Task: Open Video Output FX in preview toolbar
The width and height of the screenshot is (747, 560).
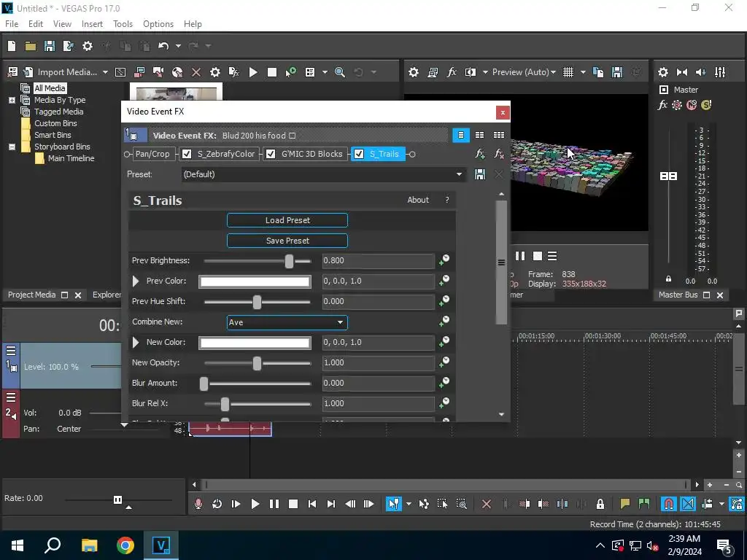Action: pos(452,72)
